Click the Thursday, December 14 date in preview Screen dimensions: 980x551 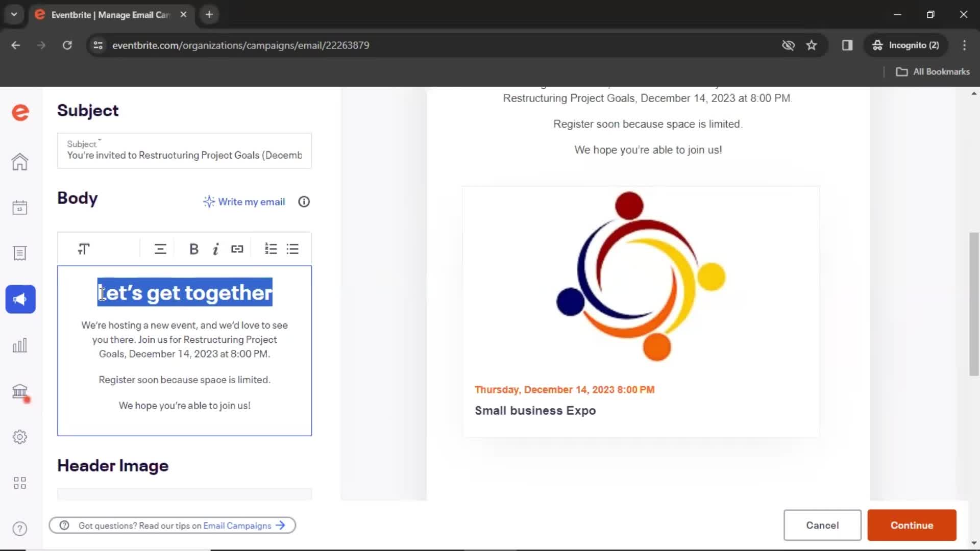565,390
